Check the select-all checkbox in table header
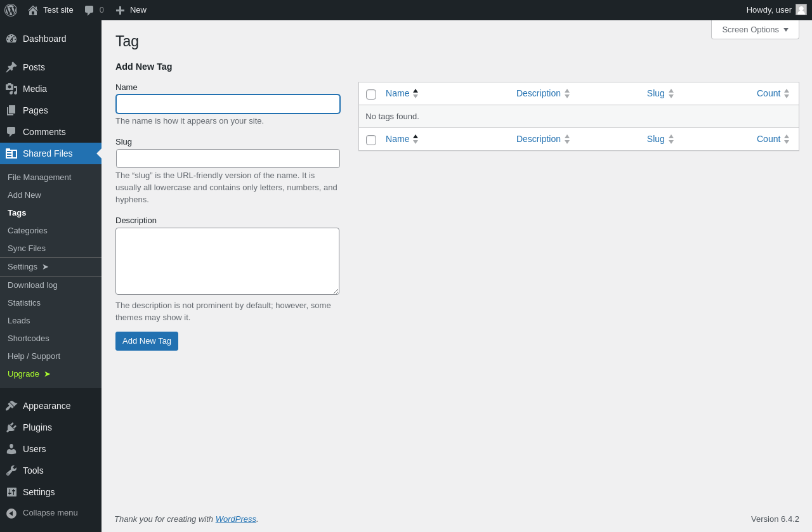 coord(371,94)
